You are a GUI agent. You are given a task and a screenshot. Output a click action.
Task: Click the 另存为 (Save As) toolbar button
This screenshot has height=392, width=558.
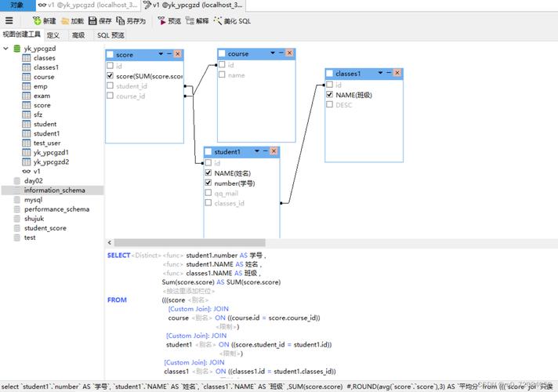[131, 21]
